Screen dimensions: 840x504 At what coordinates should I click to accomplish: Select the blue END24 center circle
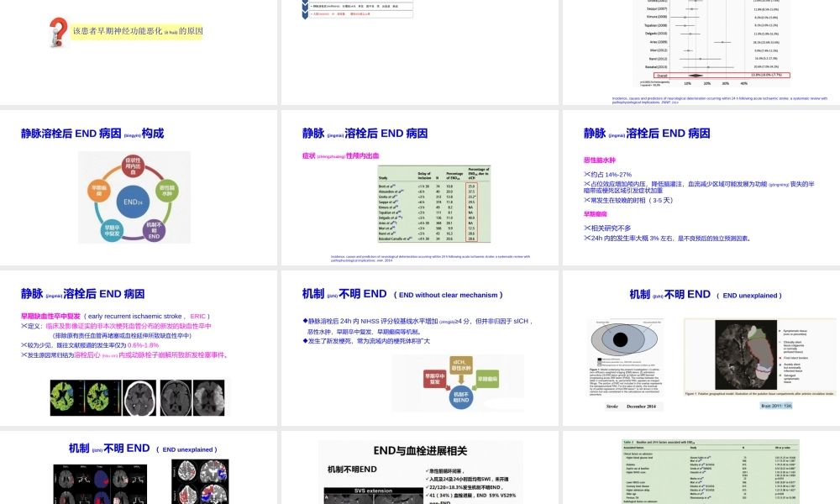[x=133, y=202]
